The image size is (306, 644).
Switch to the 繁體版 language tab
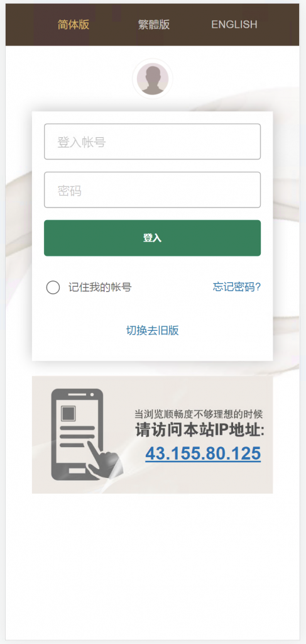pyautogui.click(x=154, y=25)
